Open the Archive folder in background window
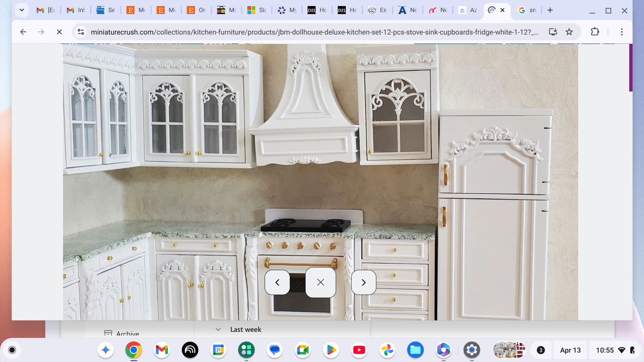 [x=121, y=334]
